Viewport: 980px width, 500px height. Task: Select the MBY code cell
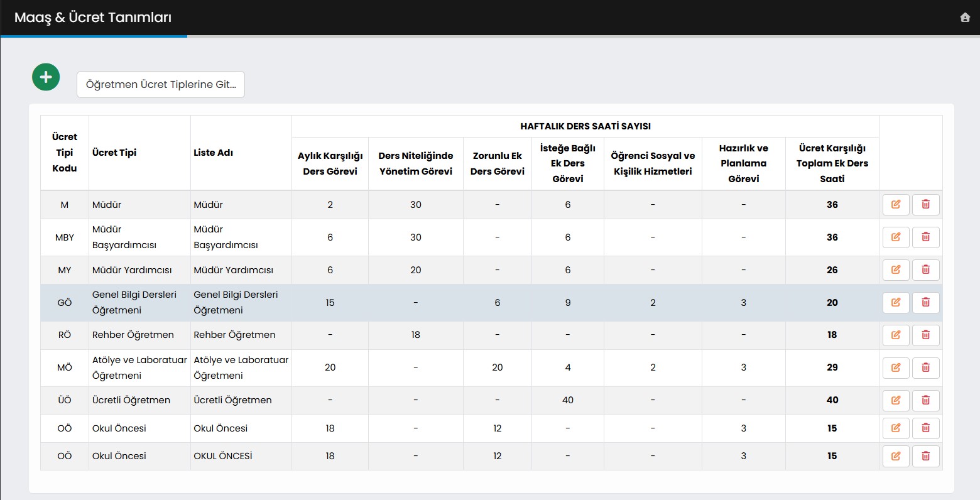pyautogui.click(x=65, y=237)
